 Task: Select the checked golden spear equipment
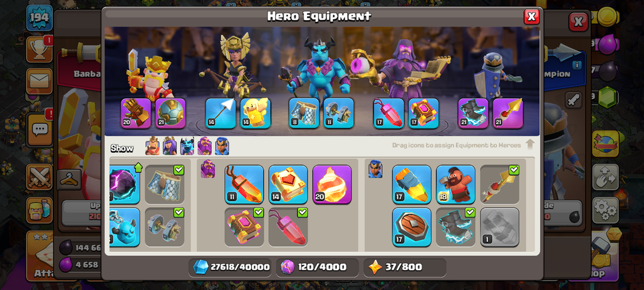tap(499, 184)
